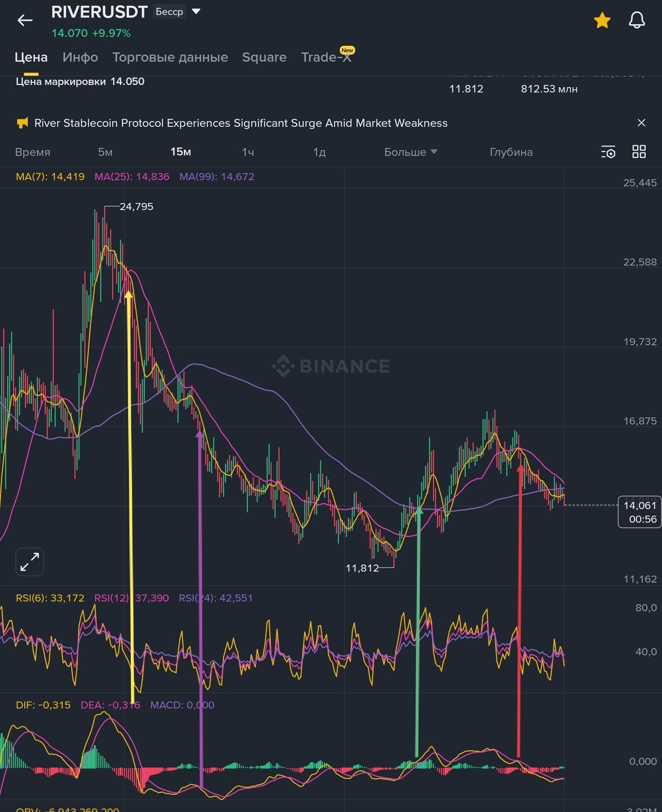Dismiss the River Stablecoin news banner

point(641,123)
